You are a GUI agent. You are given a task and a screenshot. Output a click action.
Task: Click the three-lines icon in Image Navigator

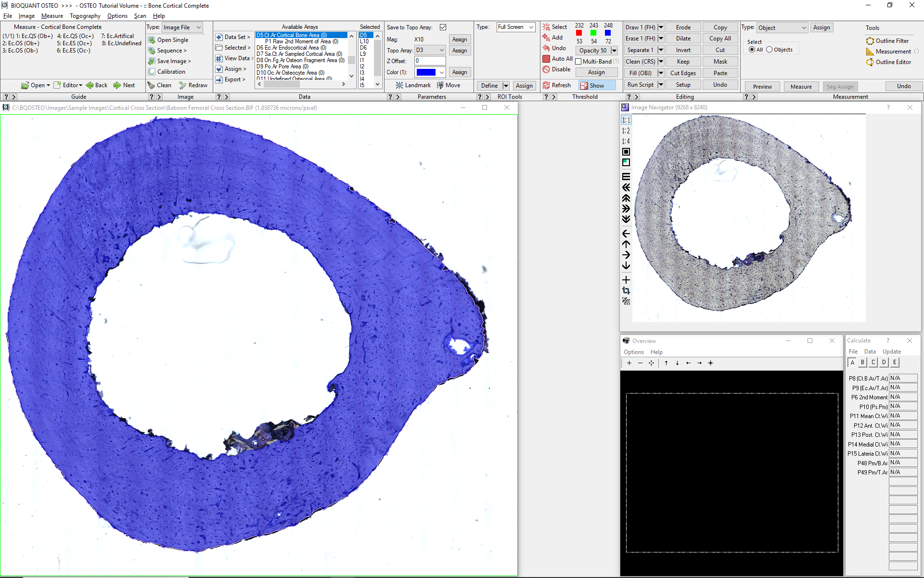tap(626, 176)
